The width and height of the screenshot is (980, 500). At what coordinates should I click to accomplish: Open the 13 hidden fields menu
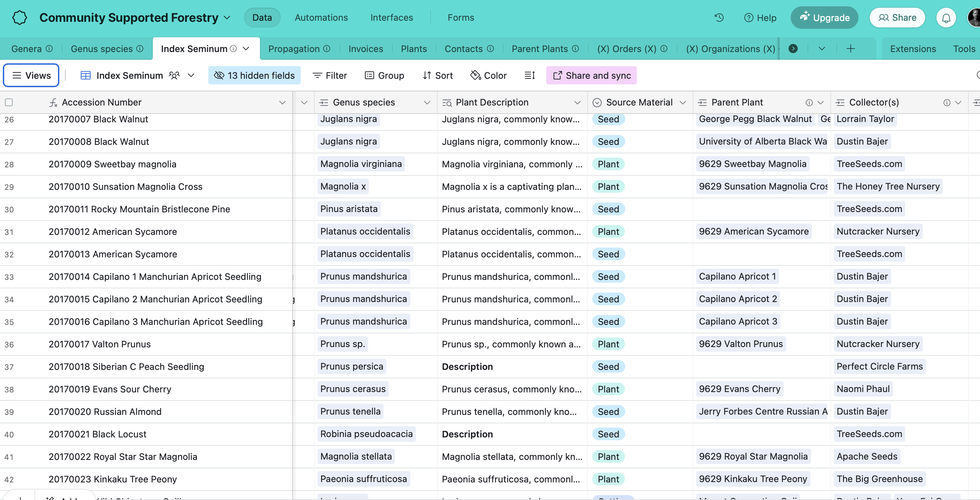(x=254, y=75)
